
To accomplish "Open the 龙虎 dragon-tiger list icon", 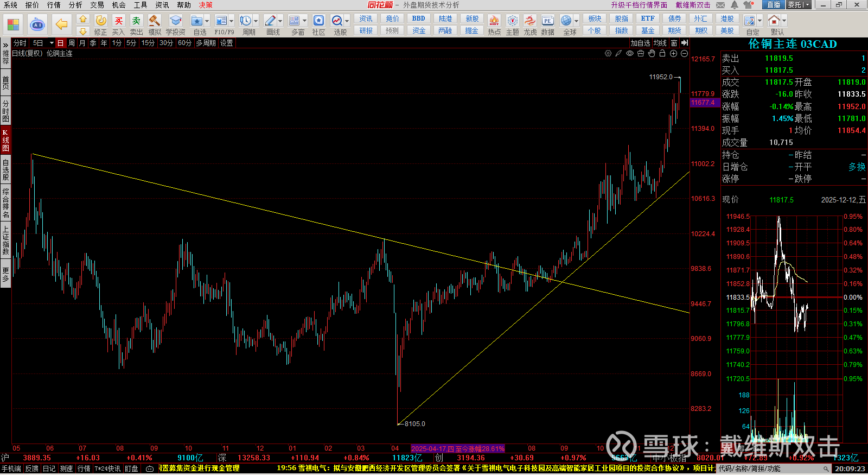I will [530, 21].
